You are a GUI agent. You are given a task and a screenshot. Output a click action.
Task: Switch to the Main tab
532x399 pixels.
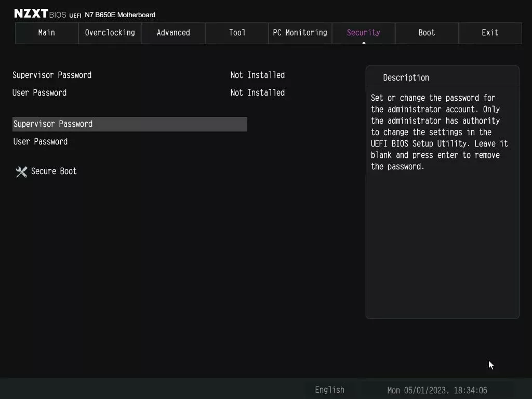(46, 33)
